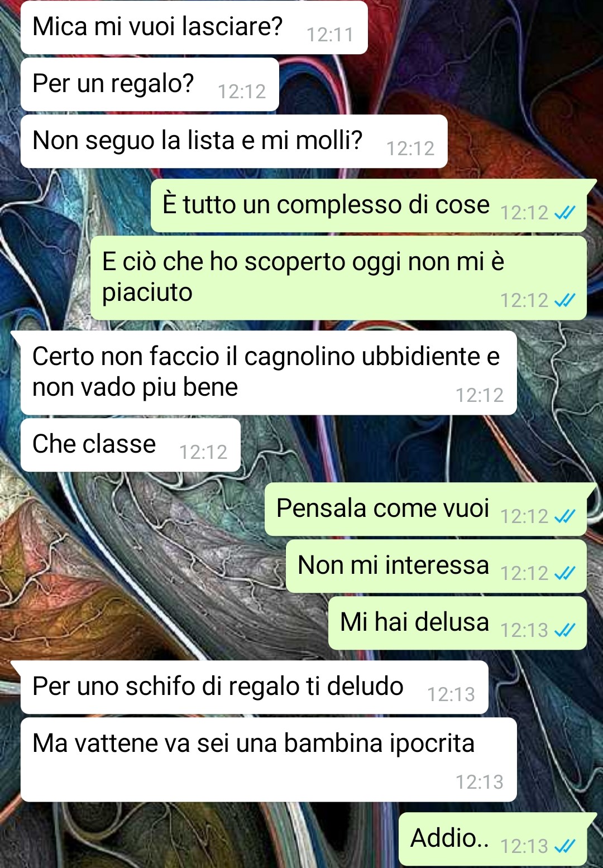This screenshot has width=603, height=868.
Task: Select the "Non mi interessa" message
Action: pos(436,566)
